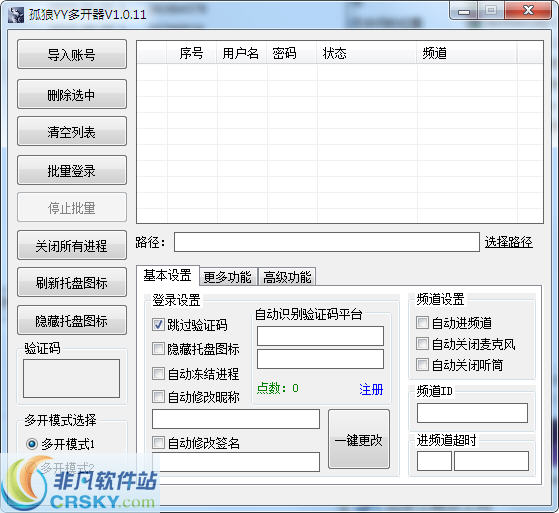Enable 自动关闭麦克风 checkbox
Screen dimensions: 559x513
(x=422, y=344)
